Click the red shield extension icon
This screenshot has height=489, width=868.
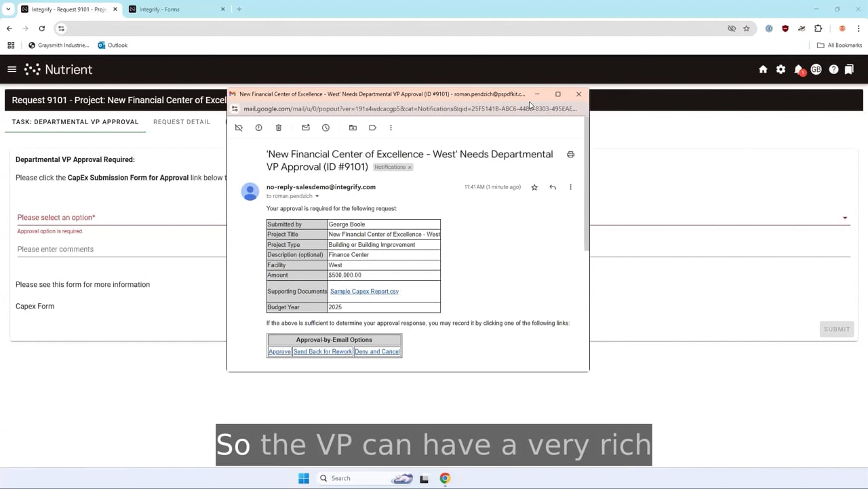pyautogui.click(x=785, y=28)
